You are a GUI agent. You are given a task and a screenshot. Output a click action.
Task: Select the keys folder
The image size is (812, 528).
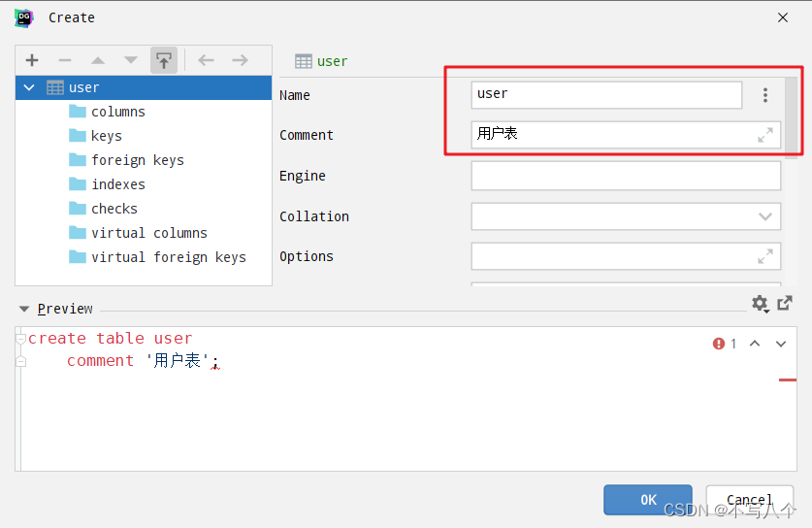tap(106, 136)
